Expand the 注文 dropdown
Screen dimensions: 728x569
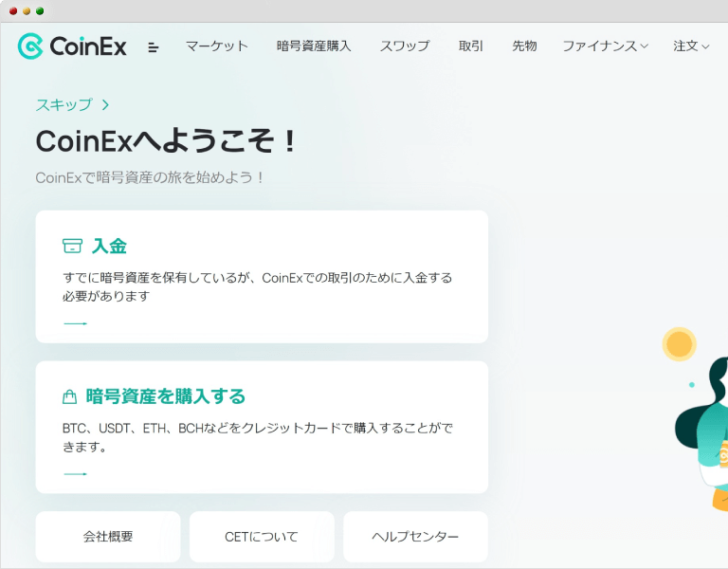[691, 46]
